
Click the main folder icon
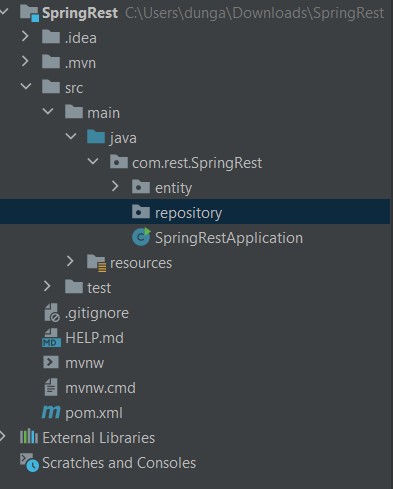point(74,112)
